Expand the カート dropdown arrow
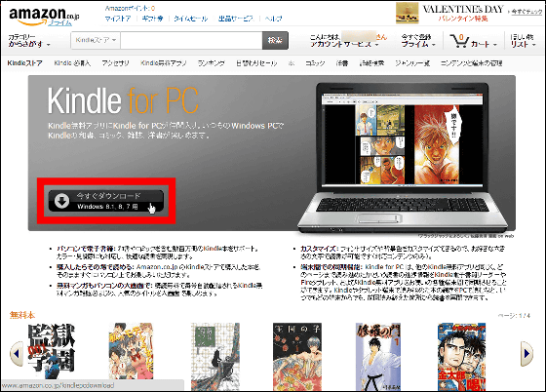The height and width of the screenshot is (392, 546). [x=494, y=45]
